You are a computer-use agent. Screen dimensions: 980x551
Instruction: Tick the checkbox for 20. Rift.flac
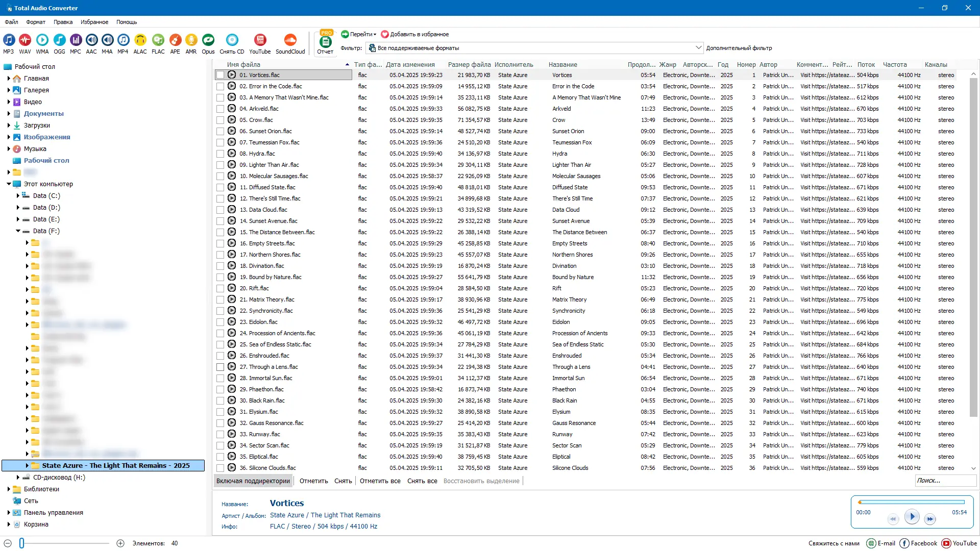pos(220,289)
